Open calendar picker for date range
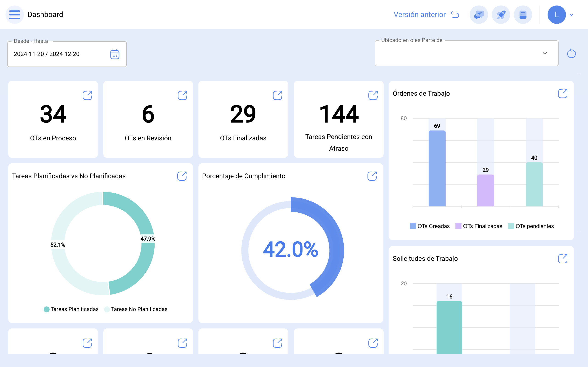Image resolution: width=588 pixels, height=367 pixels. coord(115,54)
